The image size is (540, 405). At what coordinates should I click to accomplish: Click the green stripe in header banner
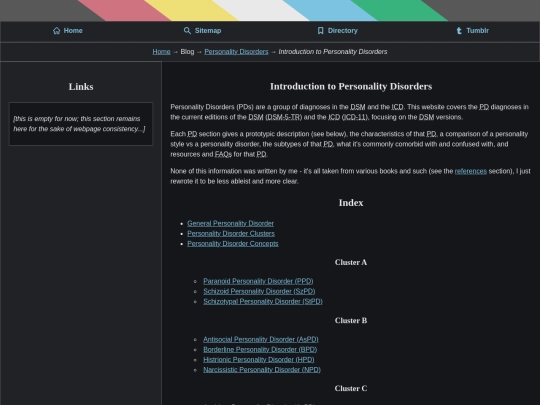pos(399,10)
